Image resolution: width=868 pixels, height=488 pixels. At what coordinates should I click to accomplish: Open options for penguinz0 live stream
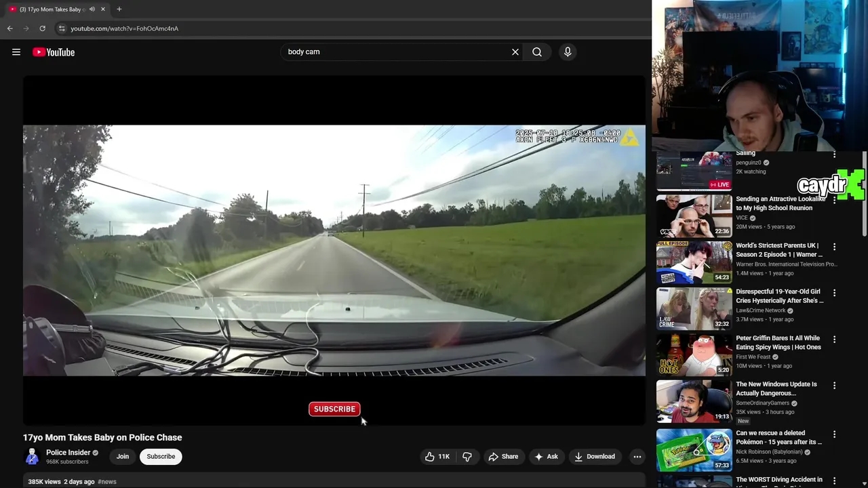click(x=835, y=155)
